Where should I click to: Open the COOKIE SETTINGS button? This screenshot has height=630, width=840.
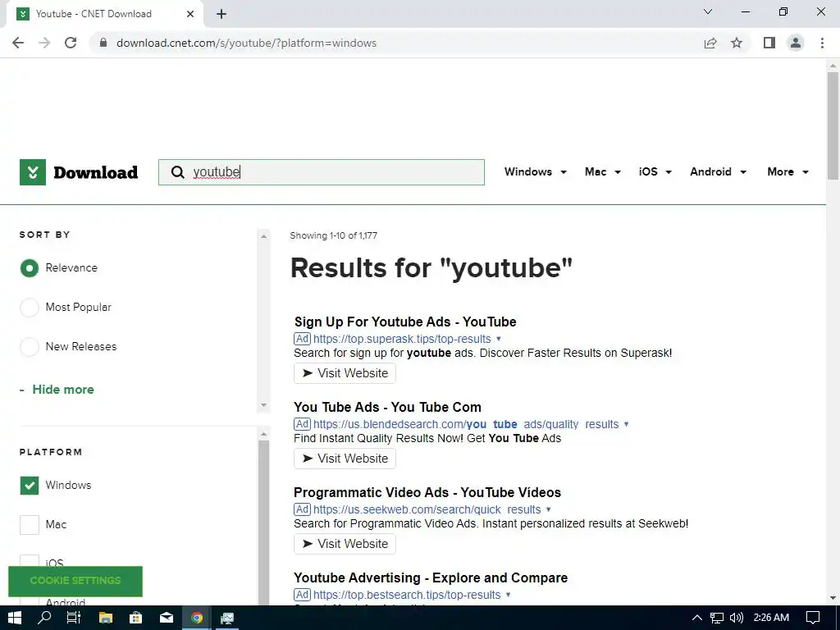click(x=75, y=581)
